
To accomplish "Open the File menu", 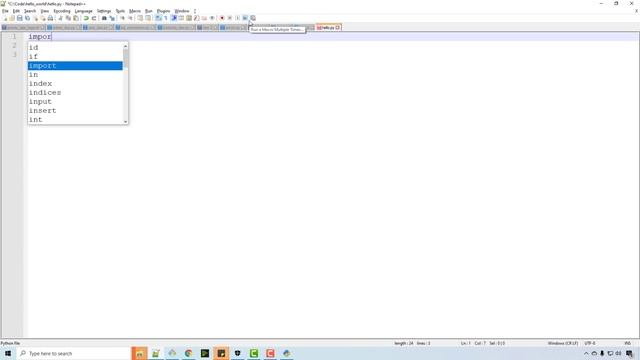I will pyautogui.click(x=5, y=11).
